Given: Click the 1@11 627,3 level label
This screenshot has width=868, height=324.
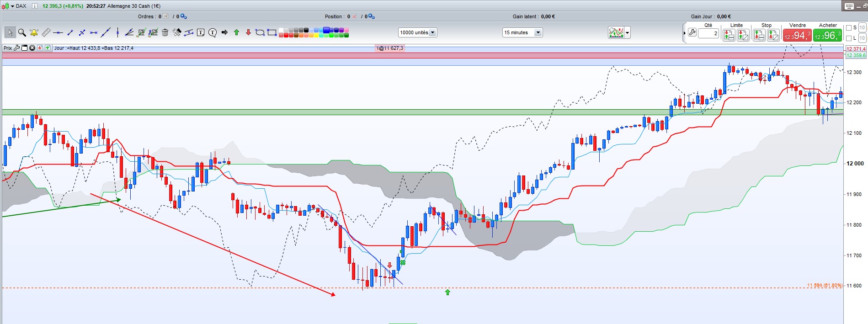Looking at the screenshot, I should (x=390, y=48).
